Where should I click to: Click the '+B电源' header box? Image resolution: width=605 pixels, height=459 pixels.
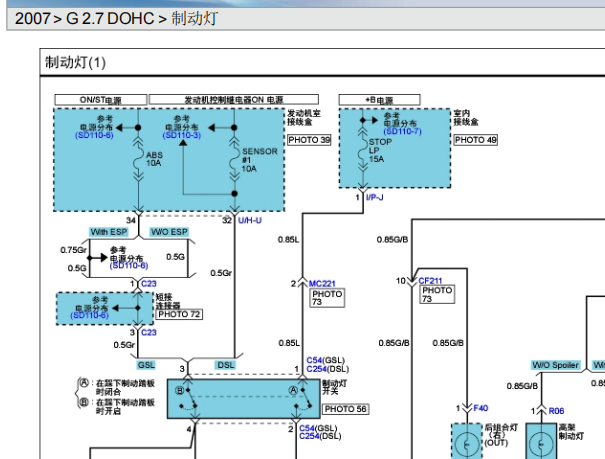click(x=379, y=100)
